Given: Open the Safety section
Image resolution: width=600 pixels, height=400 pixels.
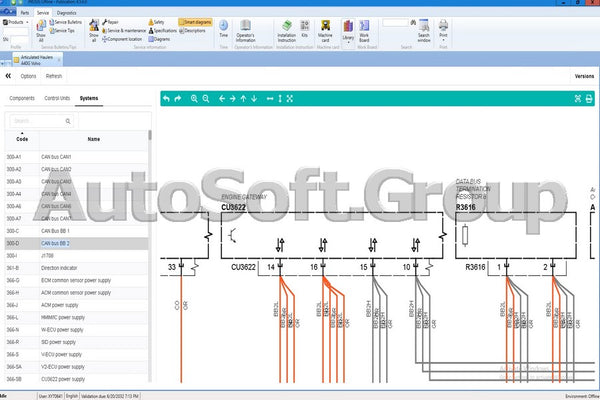Looking at the screenshot, I should pos(157,22).
